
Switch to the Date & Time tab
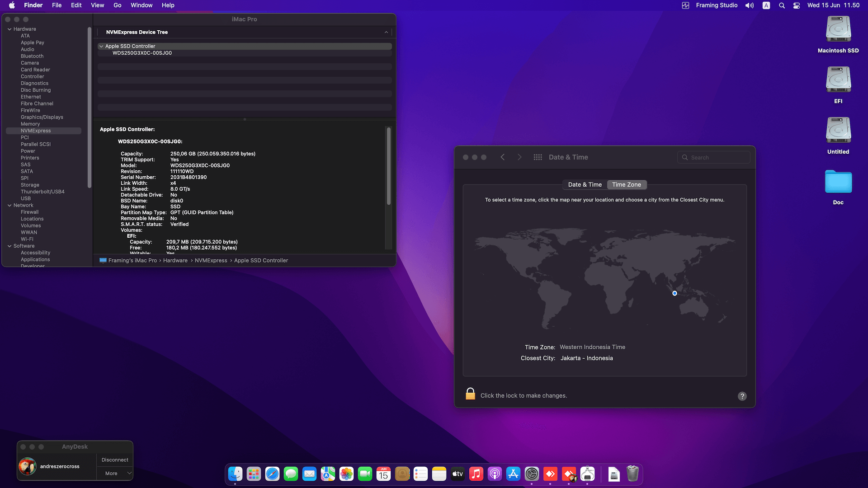tap(585, 184)
